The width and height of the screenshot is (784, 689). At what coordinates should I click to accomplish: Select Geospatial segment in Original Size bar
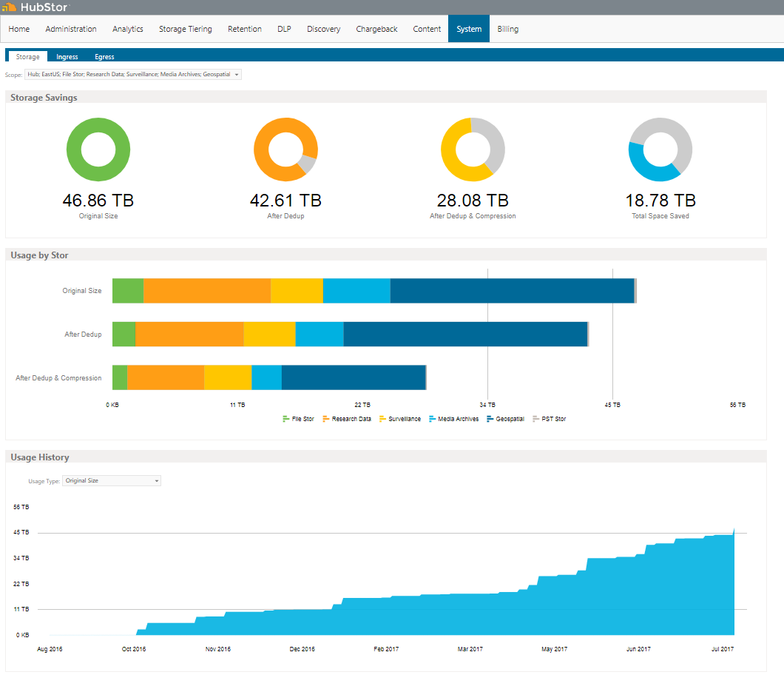[512, 291]
